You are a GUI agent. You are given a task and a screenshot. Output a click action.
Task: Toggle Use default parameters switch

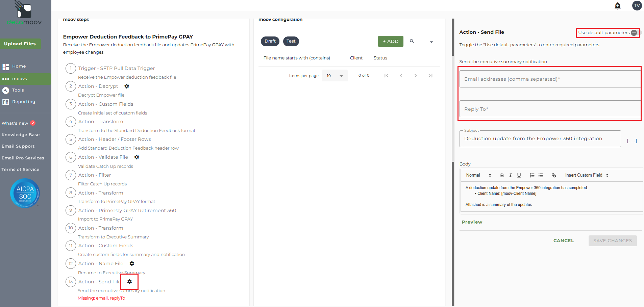[635, 33]
